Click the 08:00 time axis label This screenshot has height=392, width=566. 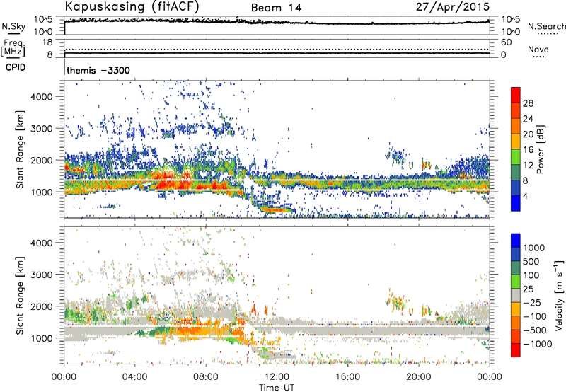pos(206,377)
